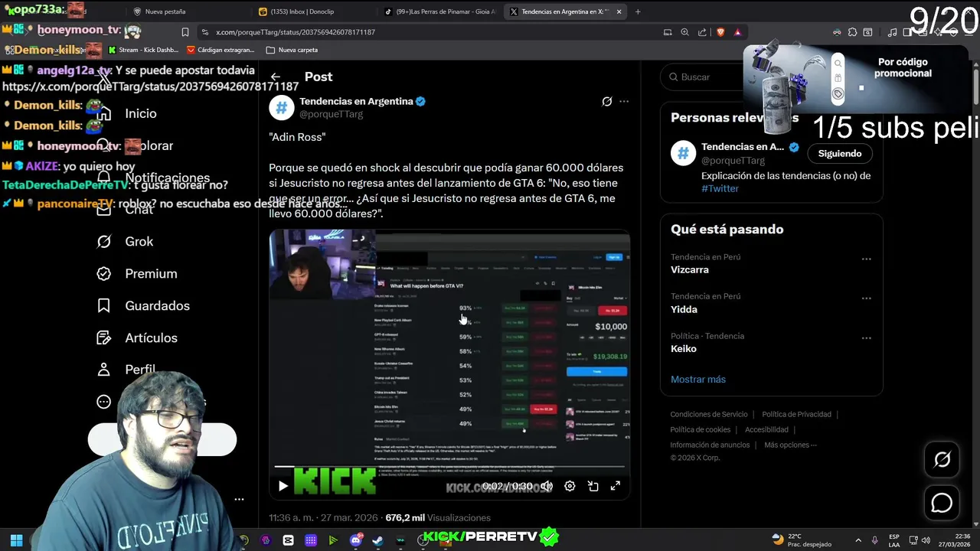This screenshot has height=551, width=980.
Task: Open the floating messages chat button
Action: [x=942, y=503]
